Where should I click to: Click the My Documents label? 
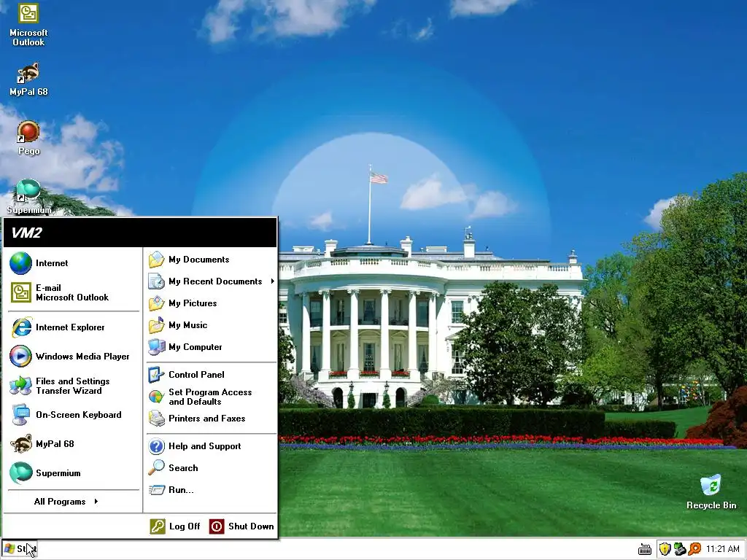click(x=198, y=260)
